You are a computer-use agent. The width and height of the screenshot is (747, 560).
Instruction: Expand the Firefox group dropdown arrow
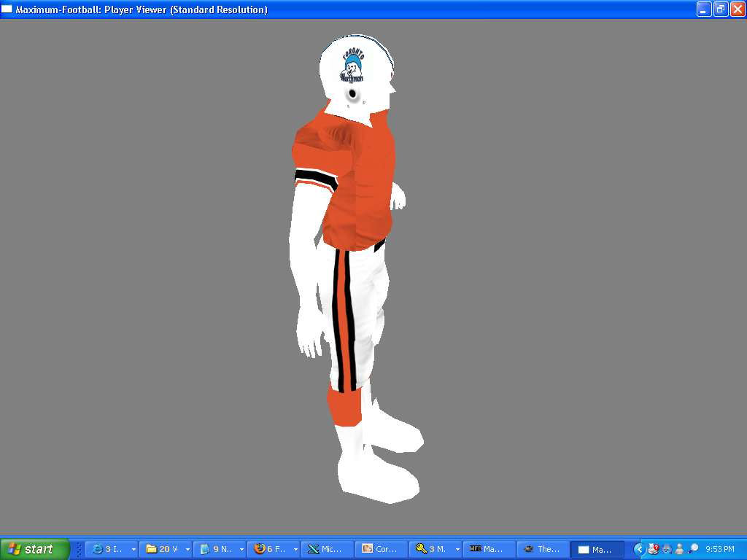[295, 550]
